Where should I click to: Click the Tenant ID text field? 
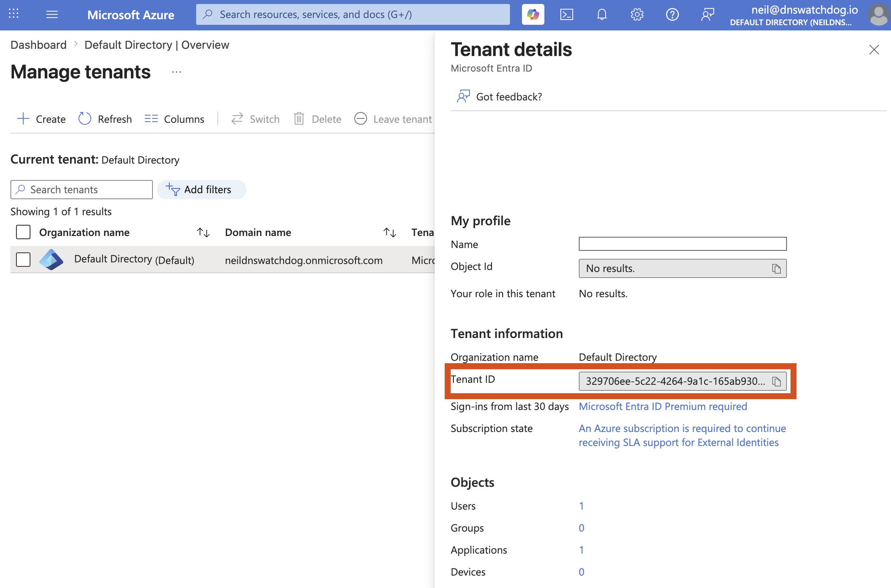(682, 381)
